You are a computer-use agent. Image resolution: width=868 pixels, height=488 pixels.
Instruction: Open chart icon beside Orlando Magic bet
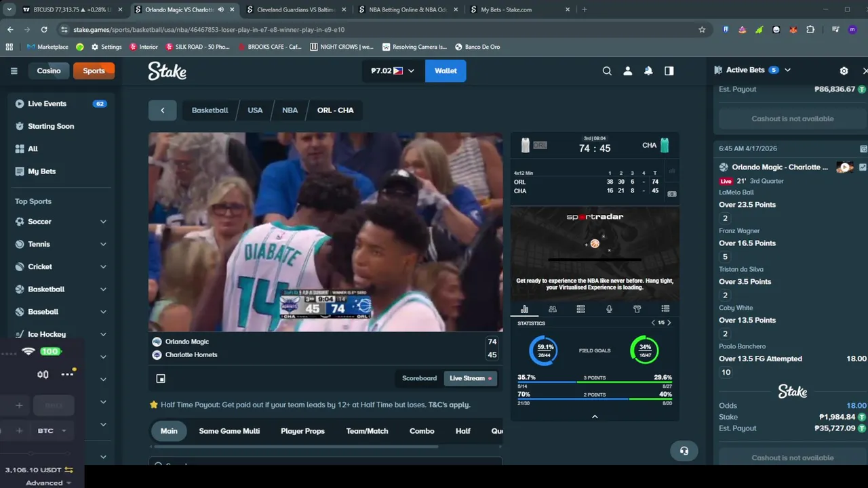coord(863,167)
